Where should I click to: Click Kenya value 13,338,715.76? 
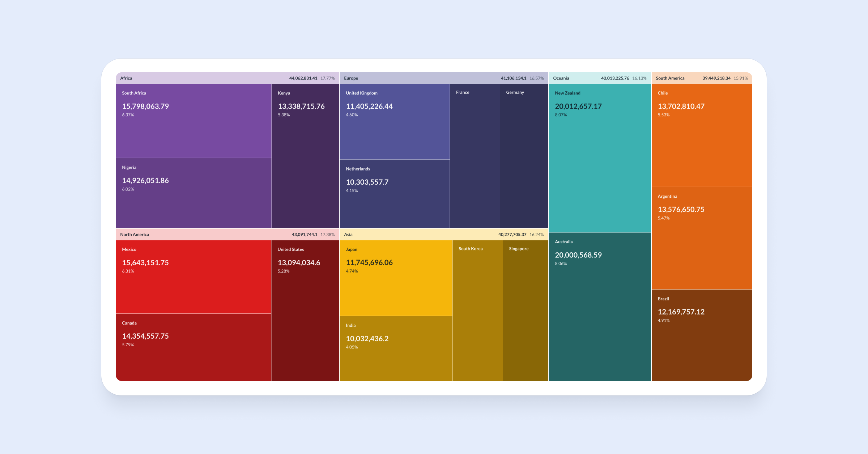tap(301, 106)
